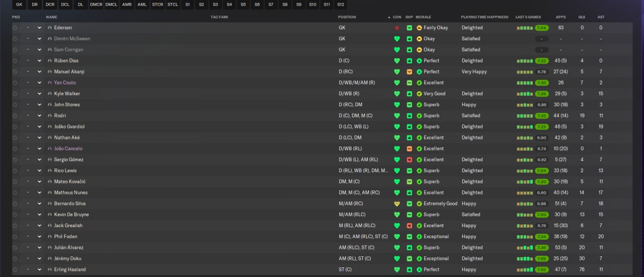
Task: Click Ederson's 7.04 rating badge
Action: click(542, 28)
